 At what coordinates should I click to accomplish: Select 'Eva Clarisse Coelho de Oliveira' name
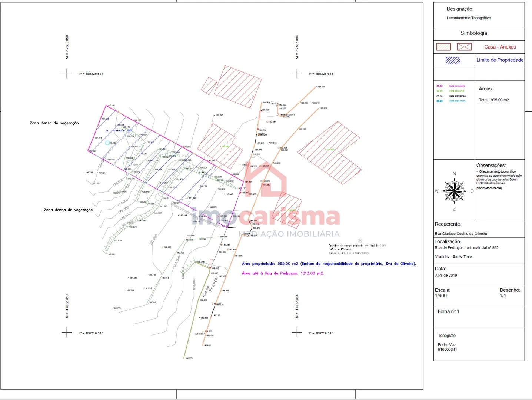point(461,234)
